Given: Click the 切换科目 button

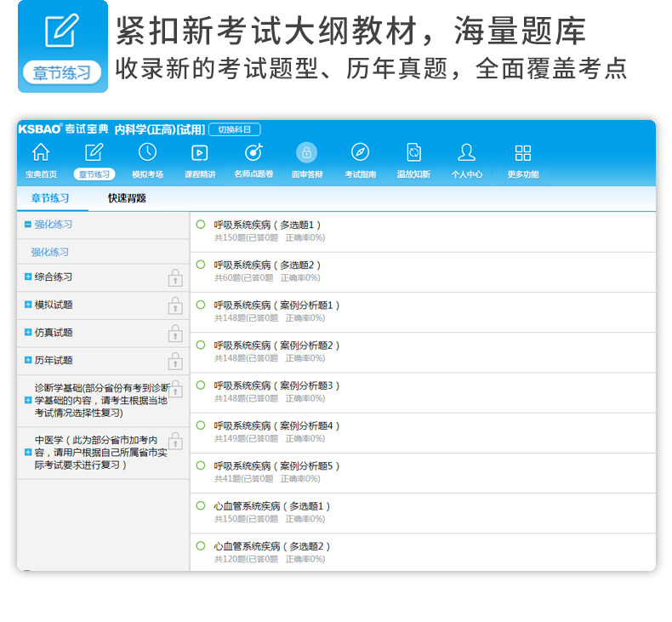Looking at the screenshot, I should coord(235,129).
